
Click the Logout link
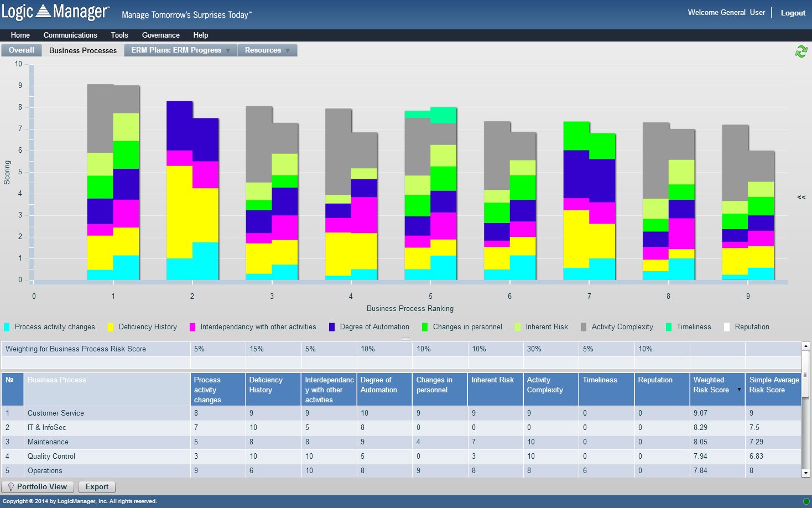[x=793, y=12]
